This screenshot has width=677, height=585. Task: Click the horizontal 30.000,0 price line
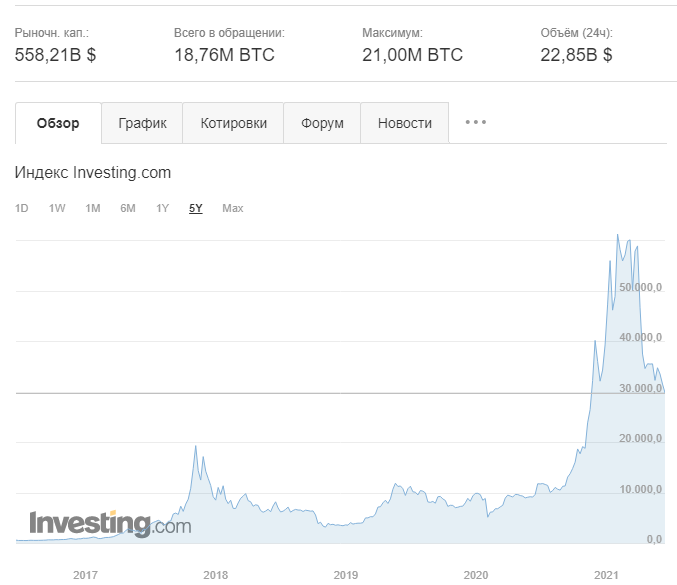(x=300, y=393)
